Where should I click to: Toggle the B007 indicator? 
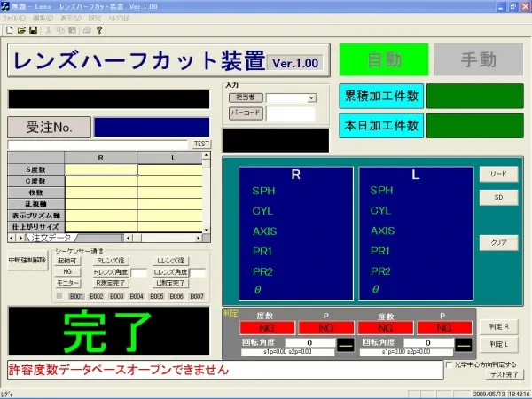(197, 296)
